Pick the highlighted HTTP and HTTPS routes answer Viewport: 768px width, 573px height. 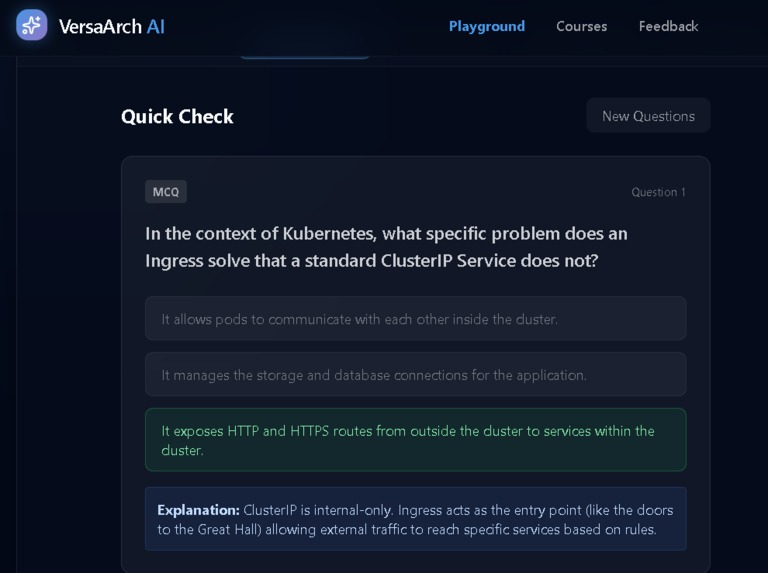click(415, 440)
